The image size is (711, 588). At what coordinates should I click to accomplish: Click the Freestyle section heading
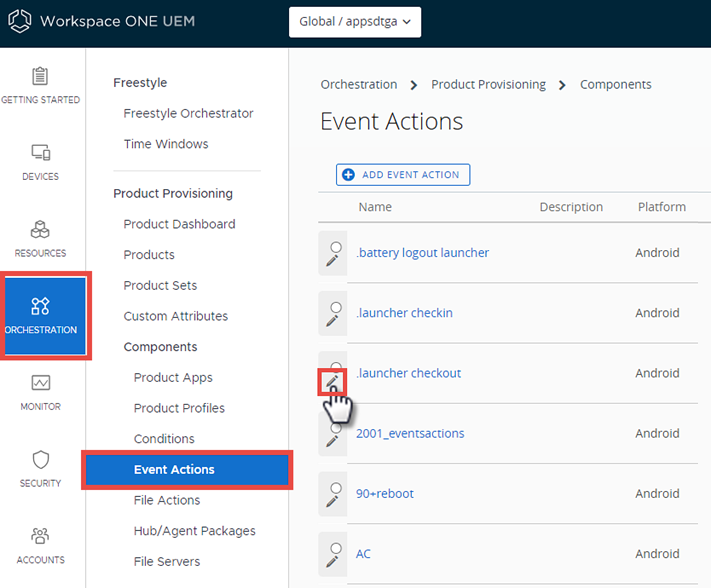point(140,83)
